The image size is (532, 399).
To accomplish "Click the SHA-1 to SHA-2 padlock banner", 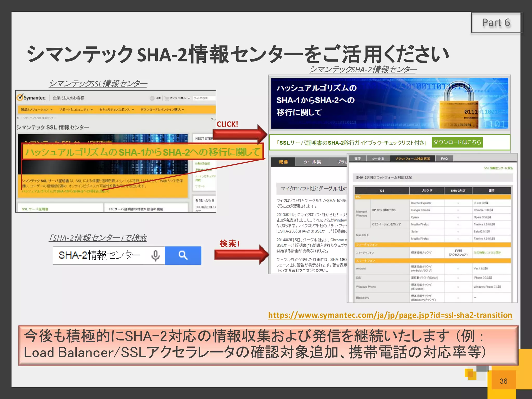I will tap(389, 103).
